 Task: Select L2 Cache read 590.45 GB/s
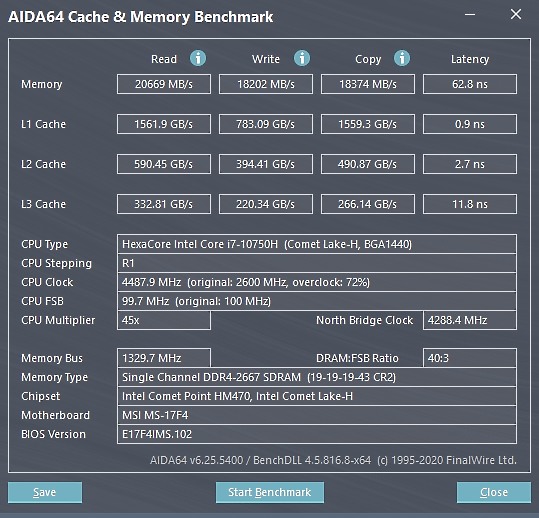[164, 164]
